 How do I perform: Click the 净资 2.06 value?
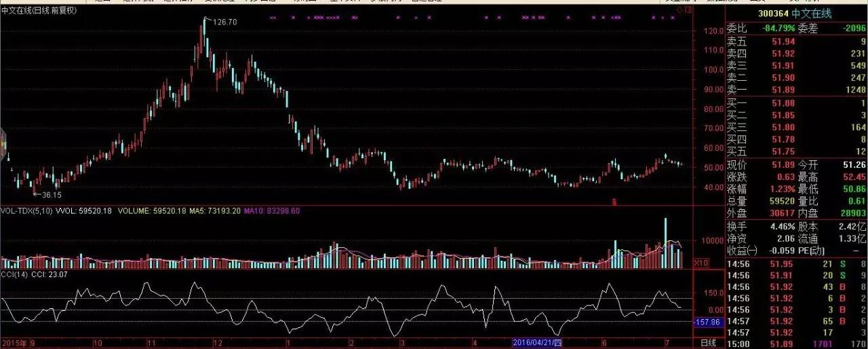(787, 239)
